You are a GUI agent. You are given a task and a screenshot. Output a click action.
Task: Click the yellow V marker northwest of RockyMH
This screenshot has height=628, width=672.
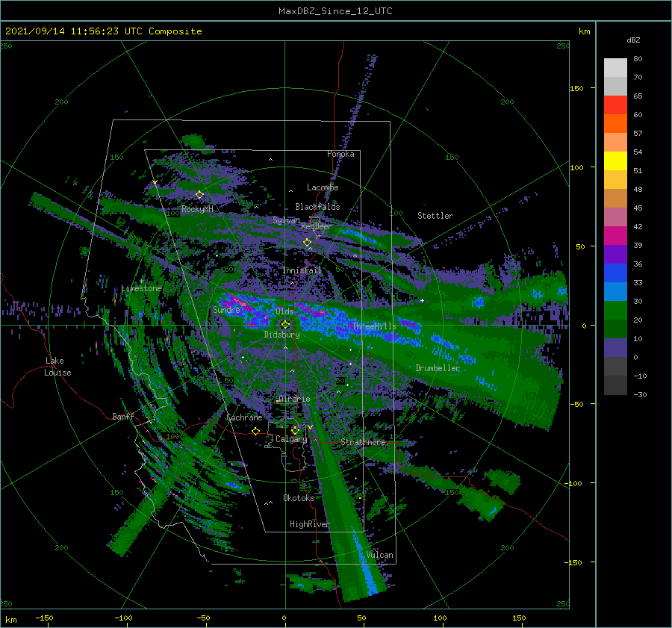point(155,183)
